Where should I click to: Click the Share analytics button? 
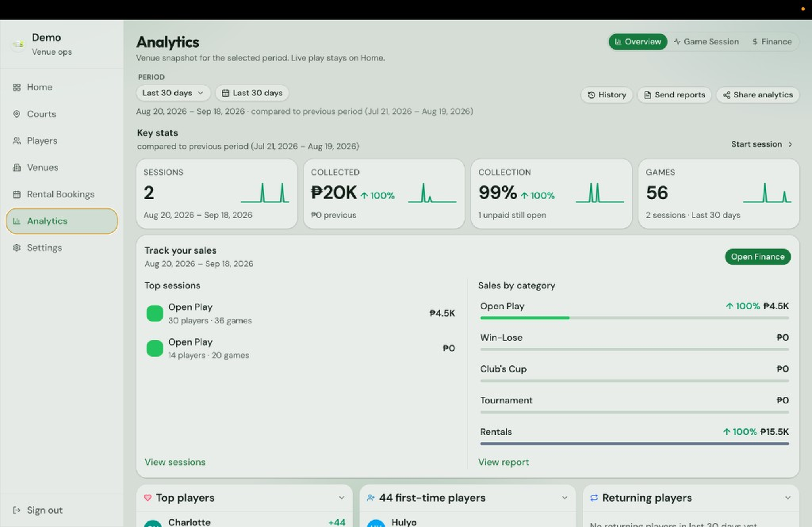(x=757, y=95)
